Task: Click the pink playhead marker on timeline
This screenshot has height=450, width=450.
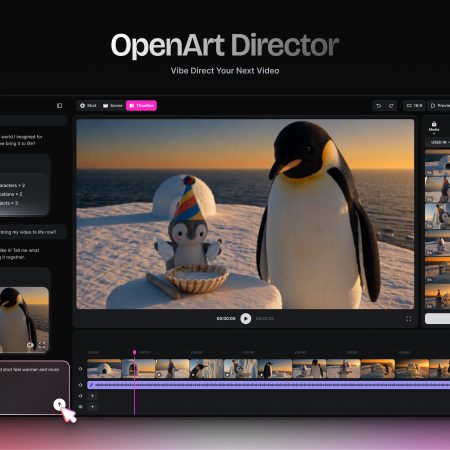Action: 134,352
